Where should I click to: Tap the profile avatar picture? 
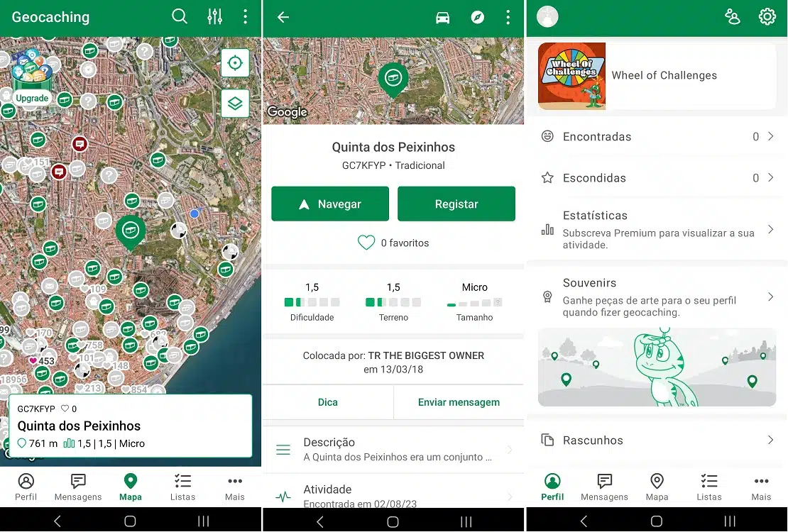(x=547, y=16)
